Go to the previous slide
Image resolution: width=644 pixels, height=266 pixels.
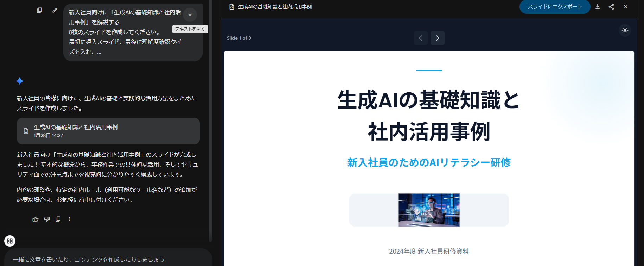(x=421, y=38)
